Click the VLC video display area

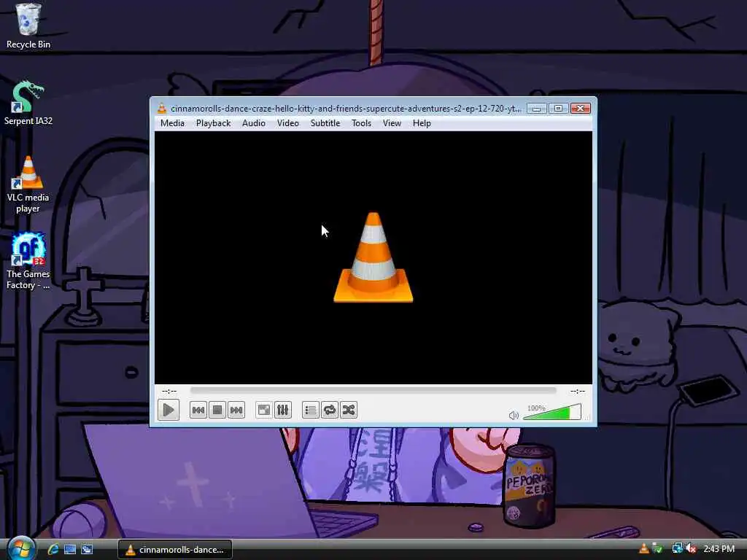[x=373, y=257]
